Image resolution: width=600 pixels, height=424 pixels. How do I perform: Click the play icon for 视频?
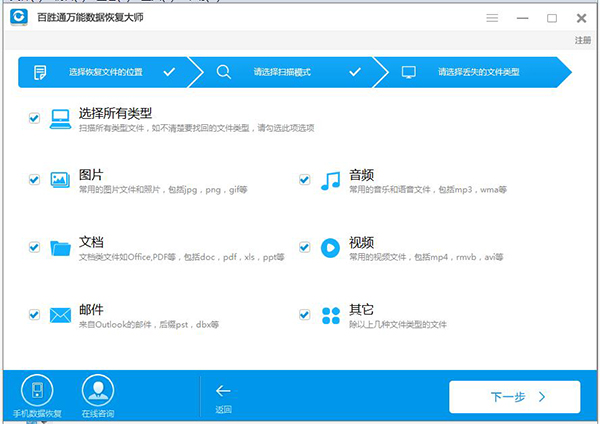point(330,248)
